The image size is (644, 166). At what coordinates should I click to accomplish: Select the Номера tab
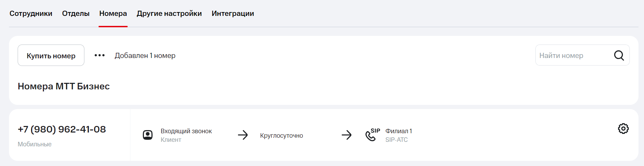point(113,13)
